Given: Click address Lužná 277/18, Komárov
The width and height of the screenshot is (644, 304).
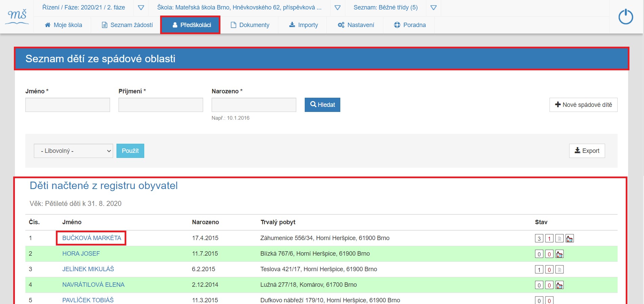Looking at the screenshot, I should coord(308,285).
